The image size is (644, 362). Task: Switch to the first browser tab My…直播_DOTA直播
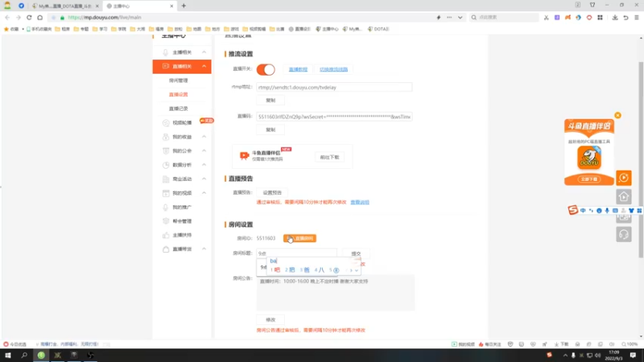(x=66, y=6)
